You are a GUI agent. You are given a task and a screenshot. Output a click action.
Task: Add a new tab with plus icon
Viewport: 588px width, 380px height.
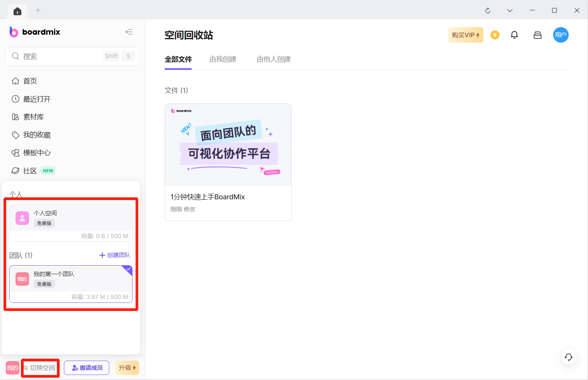point(38,10)
